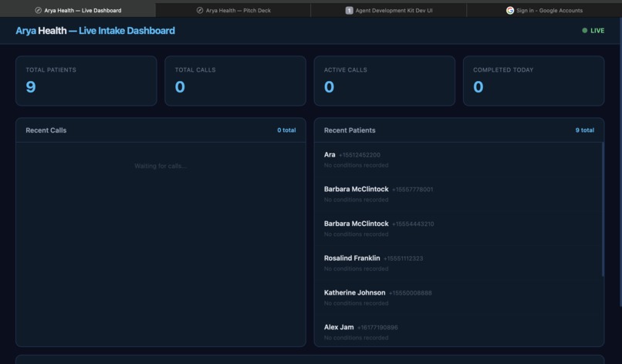Click phone number +15550008888
Screen dimensions: 622x364
coord(411,293)
